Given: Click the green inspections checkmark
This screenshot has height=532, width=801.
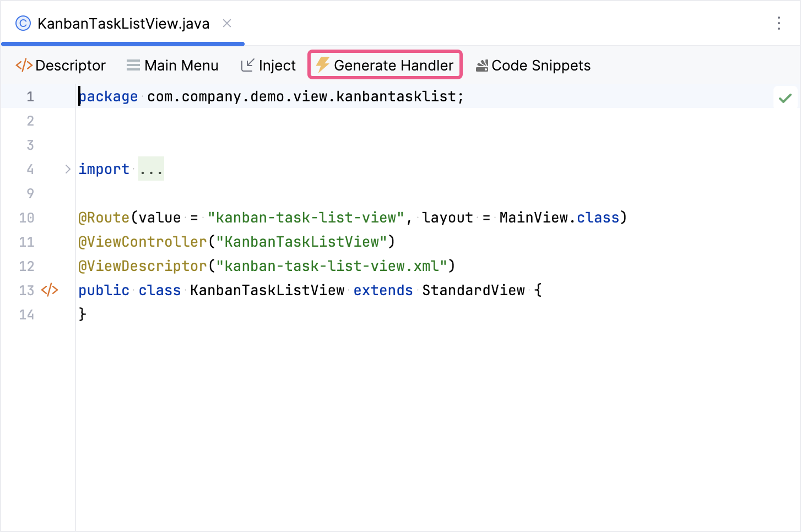Looking at the screenshot, I should pos(786,97).
